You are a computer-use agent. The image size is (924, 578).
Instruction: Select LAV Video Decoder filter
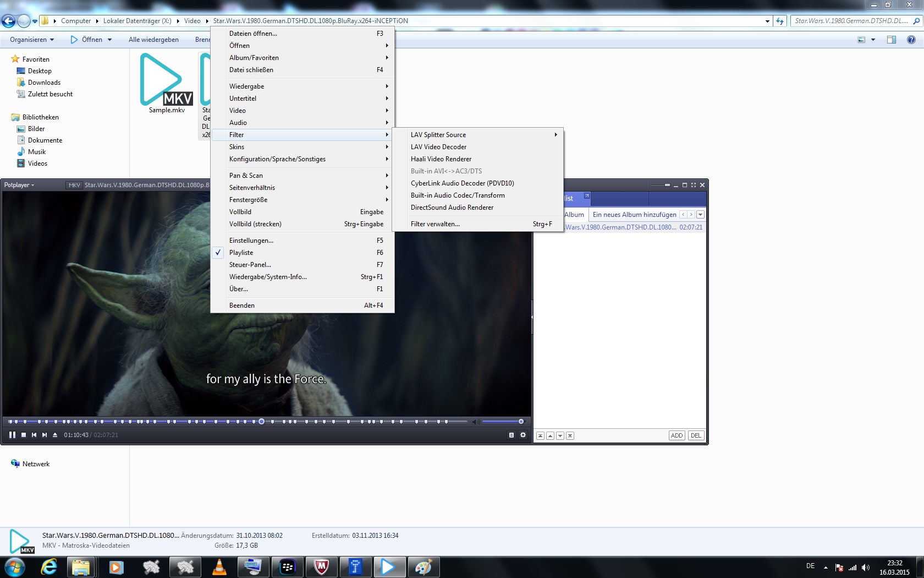[x=478, y=147]
